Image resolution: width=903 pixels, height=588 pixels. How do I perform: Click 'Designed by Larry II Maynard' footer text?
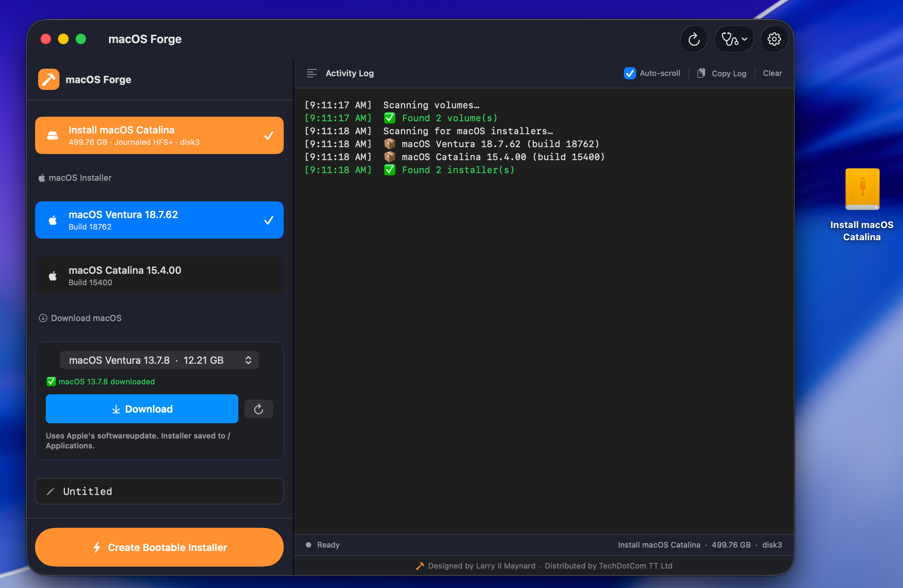pyautogui.click(x=482, y=566)
